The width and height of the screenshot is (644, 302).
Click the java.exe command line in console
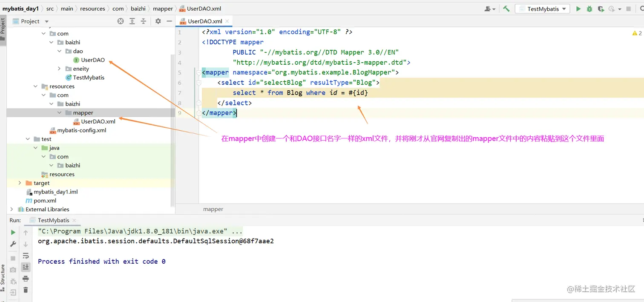[140, 231]
